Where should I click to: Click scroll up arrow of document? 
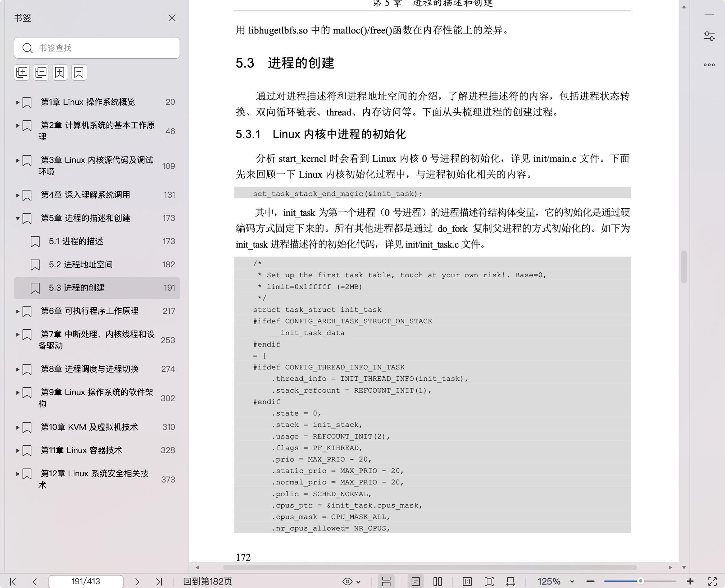tap(684, 7)
